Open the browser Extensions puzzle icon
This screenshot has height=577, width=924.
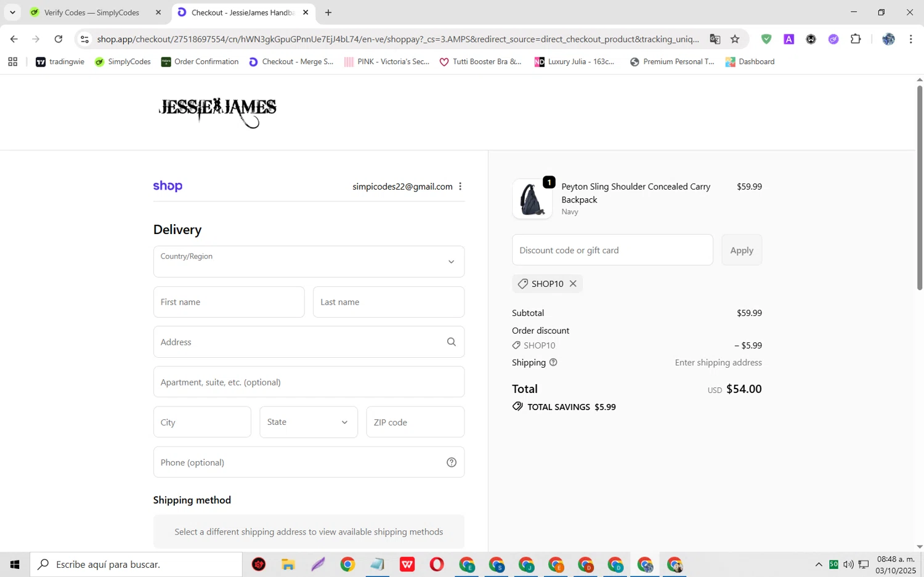tap(856, 39)
